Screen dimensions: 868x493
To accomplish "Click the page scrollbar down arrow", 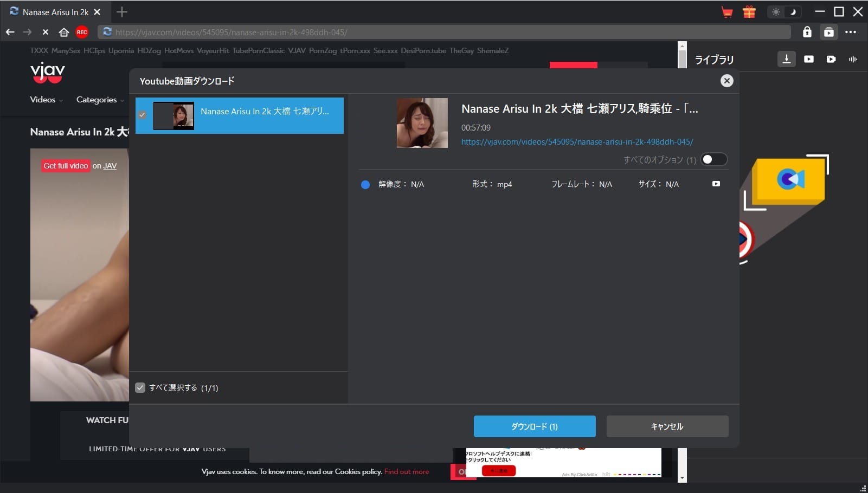I will (x=683, y=478).
